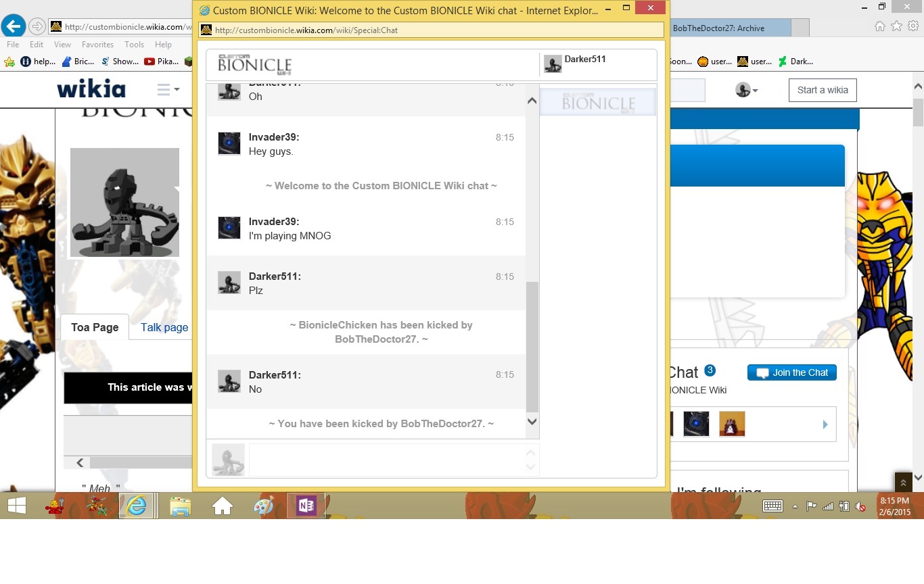Click the taskbar clock showing 8:15 PM
Image resolution: width=924 pixels, height=584 pixels.
(894, 506)
